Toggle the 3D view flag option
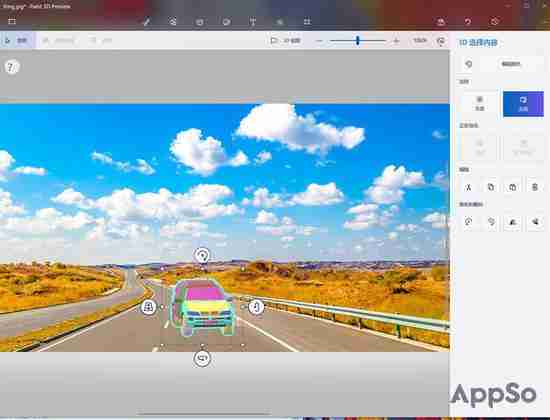Viewport: 550px width, 420px height. pos(286,41)
